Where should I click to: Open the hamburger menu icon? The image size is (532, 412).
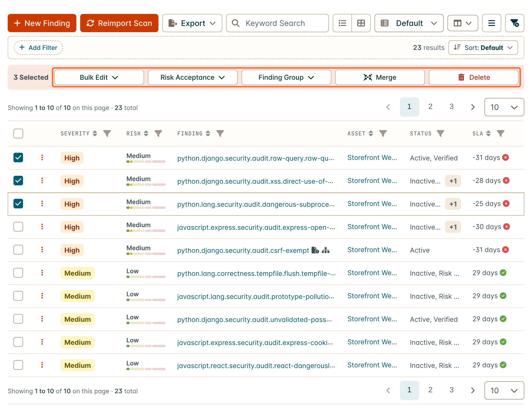pyautogui.click(x=492, y=23)
